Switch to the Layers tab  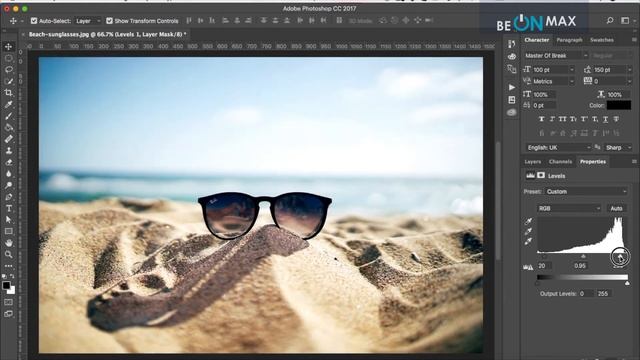tap(533, 162)
